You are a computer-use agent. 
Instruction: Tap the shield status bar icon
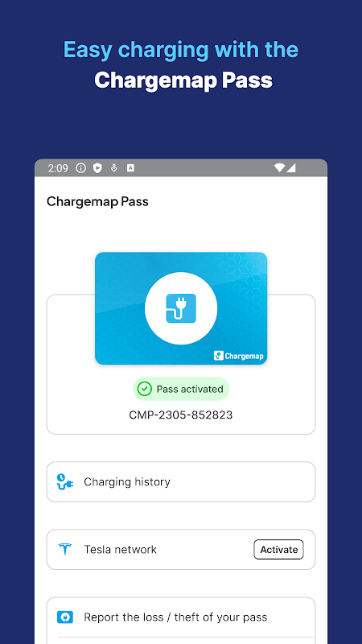[97, 168]
